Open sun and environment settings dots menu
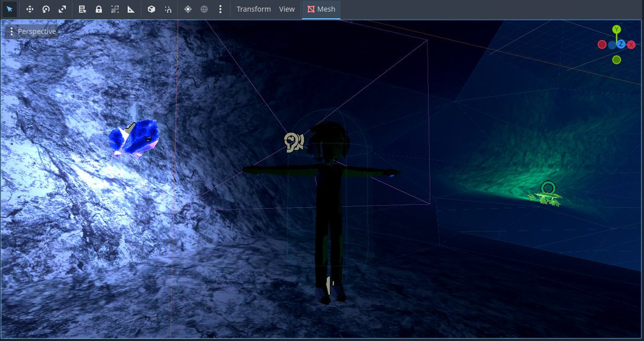 pos(220,9)
